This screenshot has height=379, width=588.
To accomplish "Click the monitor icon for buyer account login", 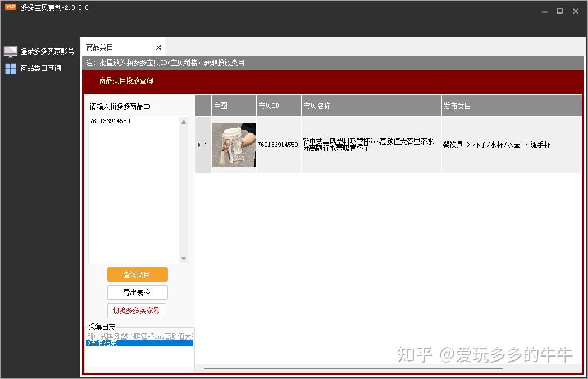I will (x=11, y=51).
